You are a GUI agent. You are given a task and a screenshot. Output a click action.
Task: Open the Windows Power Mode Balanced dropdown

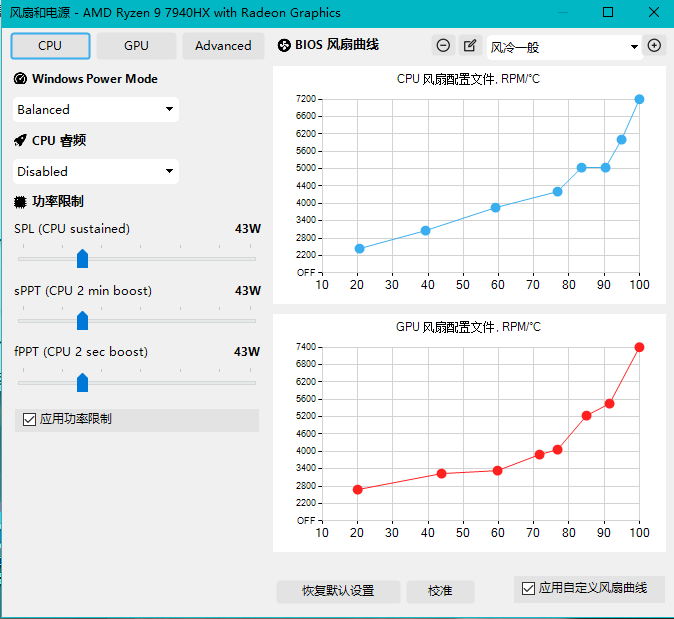point(96,110)
